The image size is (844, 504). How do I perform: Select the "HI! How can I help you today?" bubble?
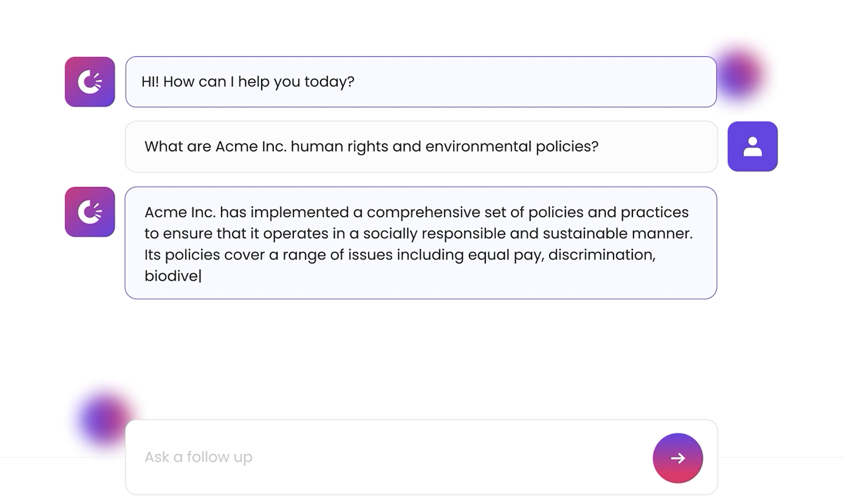tap(421, 82)
